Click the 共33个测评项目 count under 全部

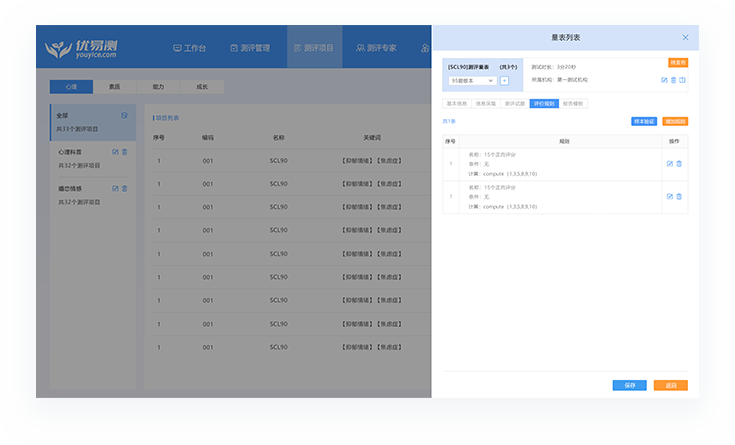coord(77,129)
